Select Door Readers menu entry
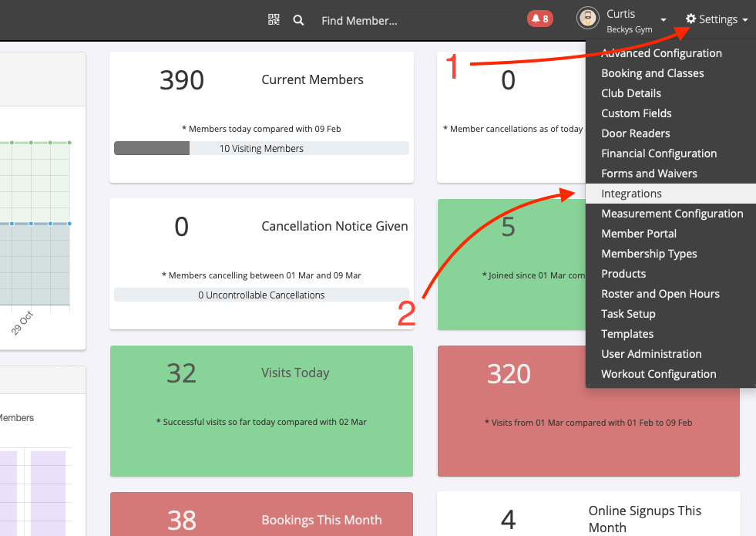 pos(635,133)
